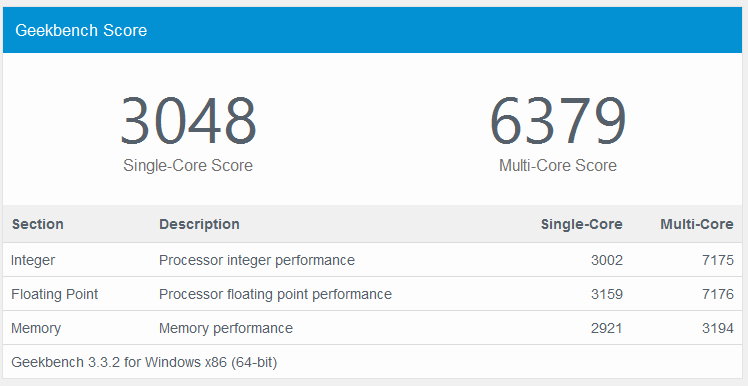748x386 pixels.
Task: Click the Multi-Core column header
Action: [697, 224]
